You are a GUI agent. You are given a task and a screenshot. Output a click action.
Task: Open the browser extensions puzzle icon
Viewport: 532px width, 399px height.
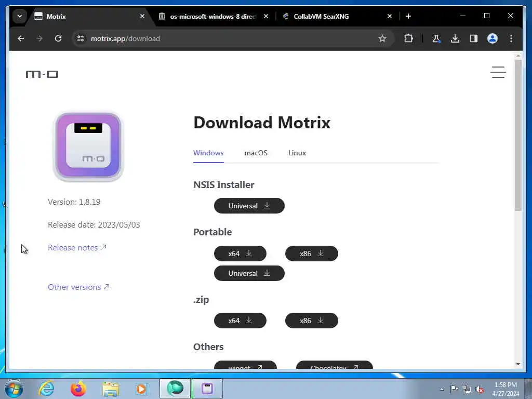[x=408, y=38]
